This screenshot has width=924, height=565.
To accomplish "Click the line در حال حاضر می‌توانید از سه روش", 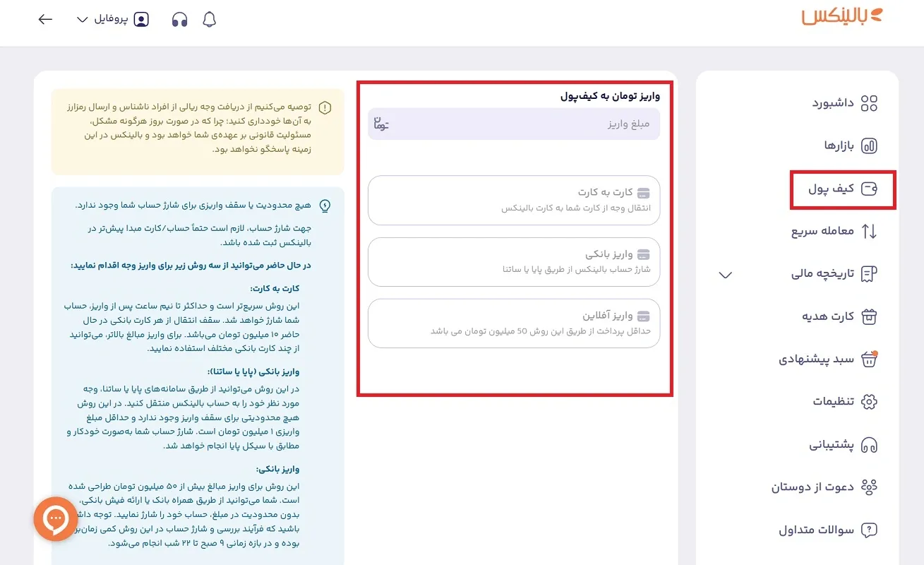I will (190, 266).
